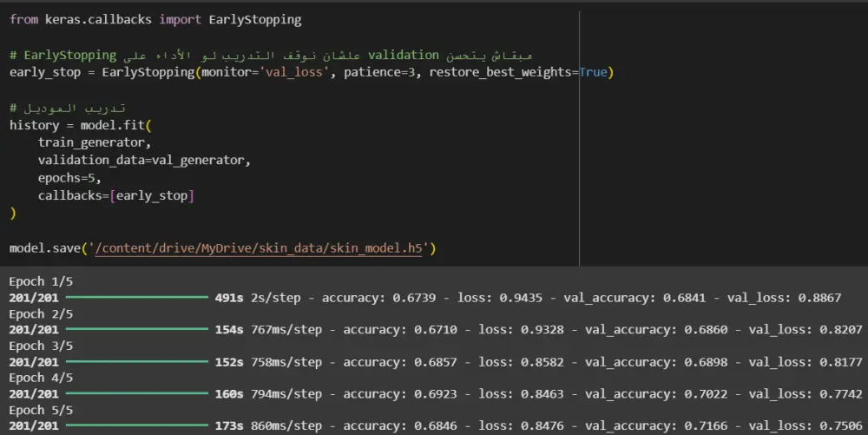The image size is (868, 435).
Task: Click the True keyword for restore_best_weights
Action: 593,72
